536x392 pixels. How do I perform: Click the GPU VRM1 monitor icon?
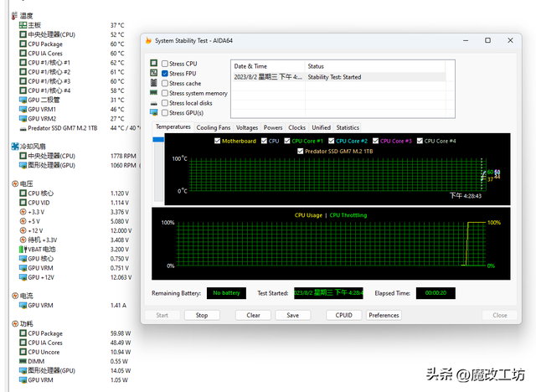pos(23,110)
